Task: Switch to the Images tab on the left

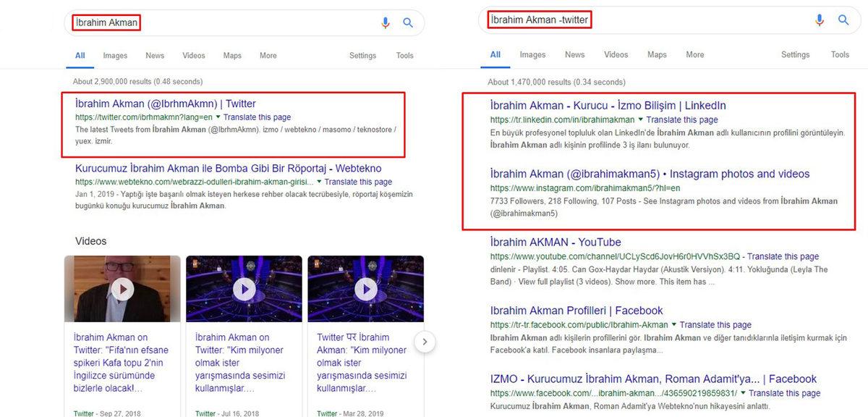Action: point(114,55)
